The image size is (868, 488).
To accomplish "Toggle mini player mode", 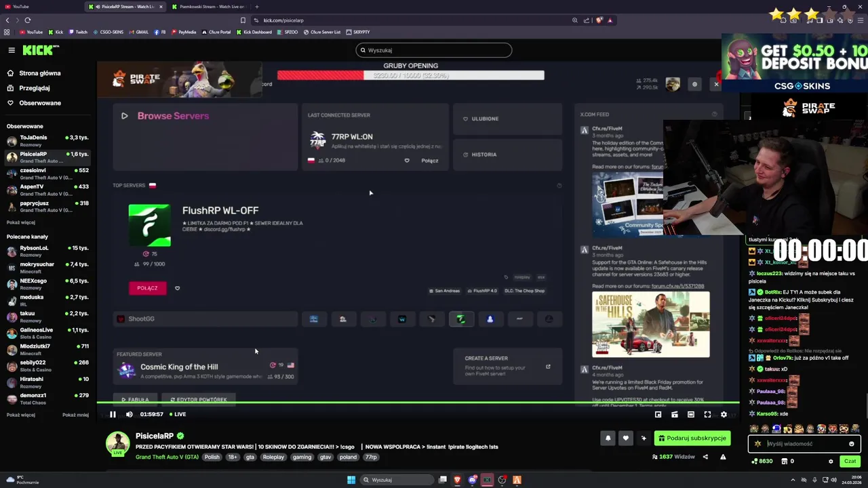I will 658,414.
